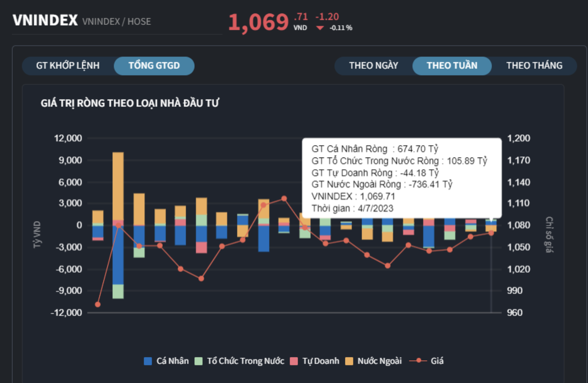
Task: Click the green Tổ Chức Trong Nước swatch
Action: tap(198, 361)
